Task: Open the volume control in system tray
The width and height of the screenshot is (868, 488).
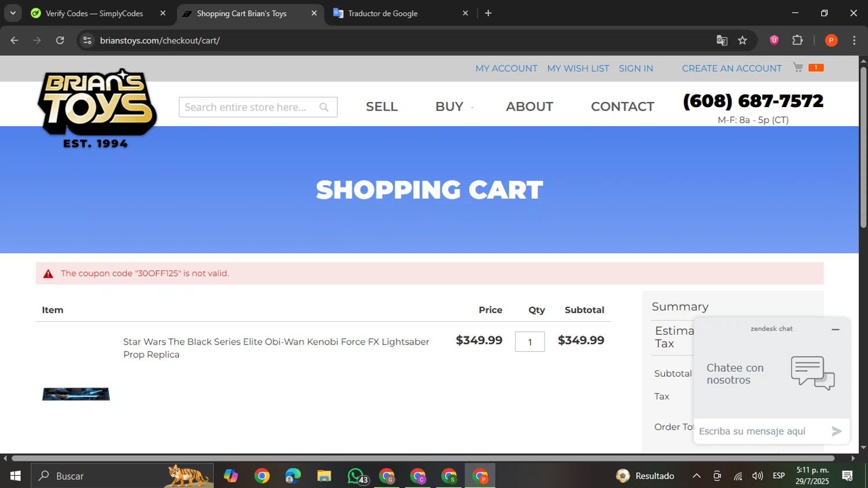Action: 757,476
